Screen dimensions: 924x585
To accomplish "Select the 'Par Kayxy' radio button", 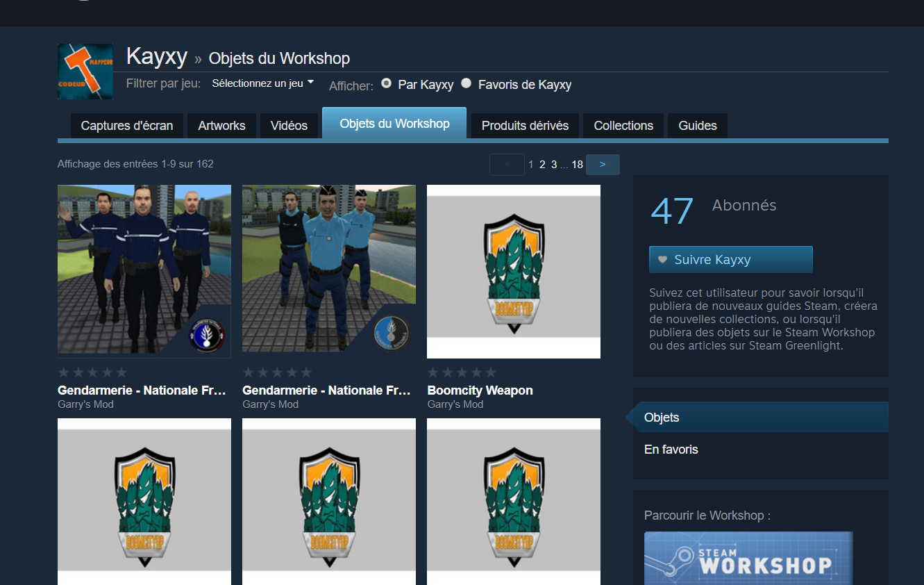I will 386,83.
